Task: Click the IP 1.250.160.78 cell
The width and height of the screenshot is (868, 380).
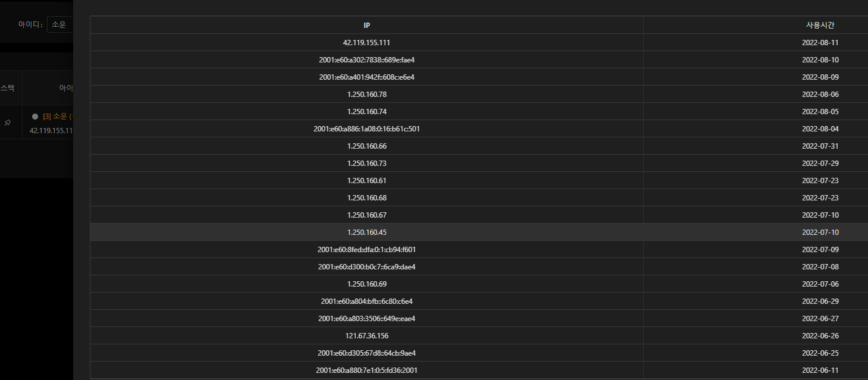Action: click(367, 94)
